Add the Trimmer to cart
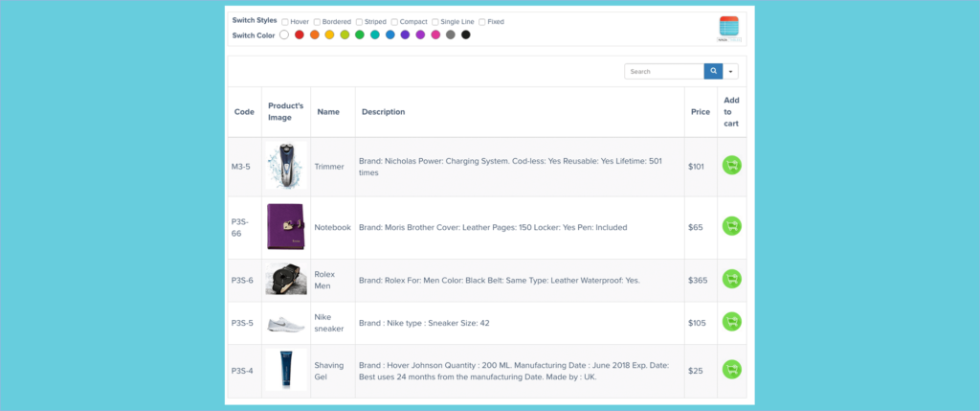The height and width of the screenshot is (411, 980). coord(731,166)
